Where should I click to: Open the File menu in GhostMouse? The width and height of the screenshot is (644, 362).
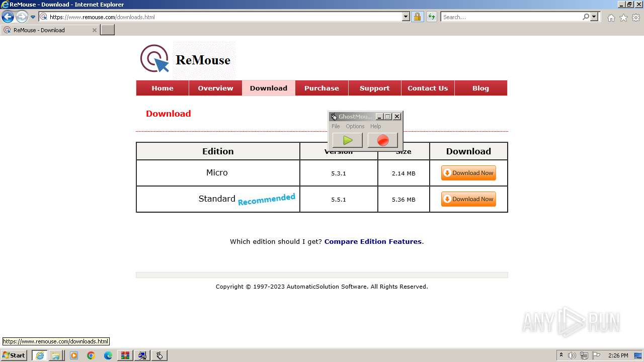336,126
